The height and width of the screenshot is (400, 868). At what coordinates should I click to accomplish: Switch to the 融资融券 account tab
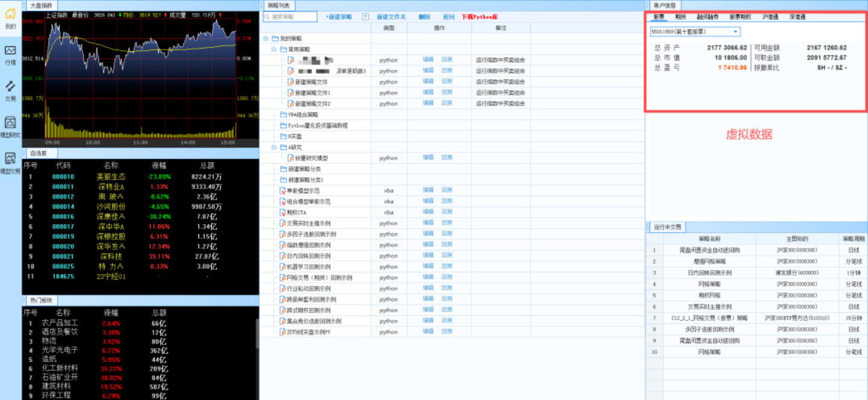tap(708, 17)
